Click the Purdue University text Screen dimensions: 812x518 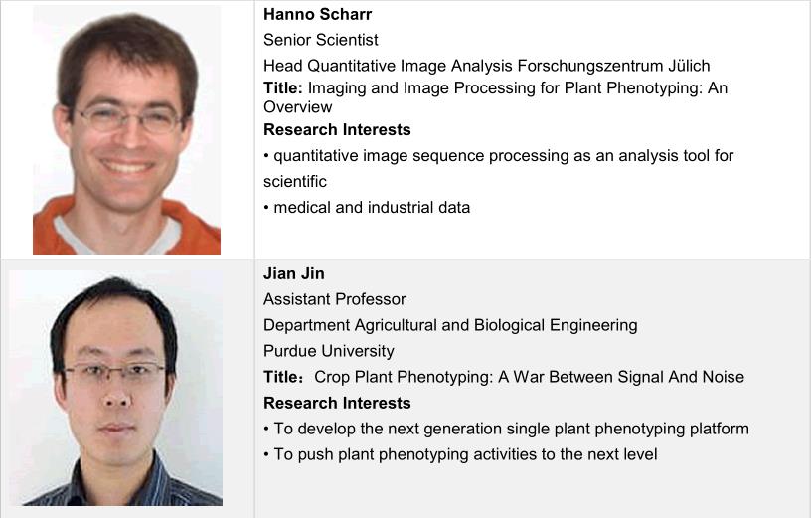point(329,351)
